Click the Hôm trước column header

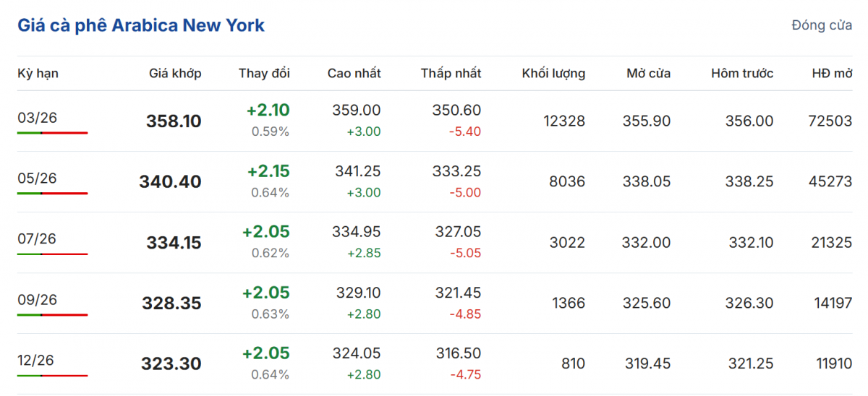point(741,73)
